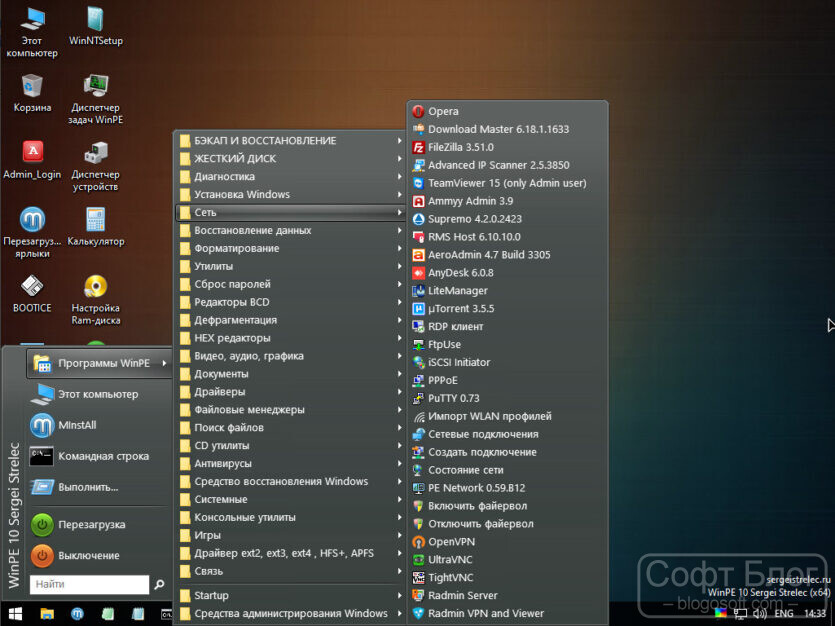
Task: Click the Windows Start button
Action: point(15,614)
